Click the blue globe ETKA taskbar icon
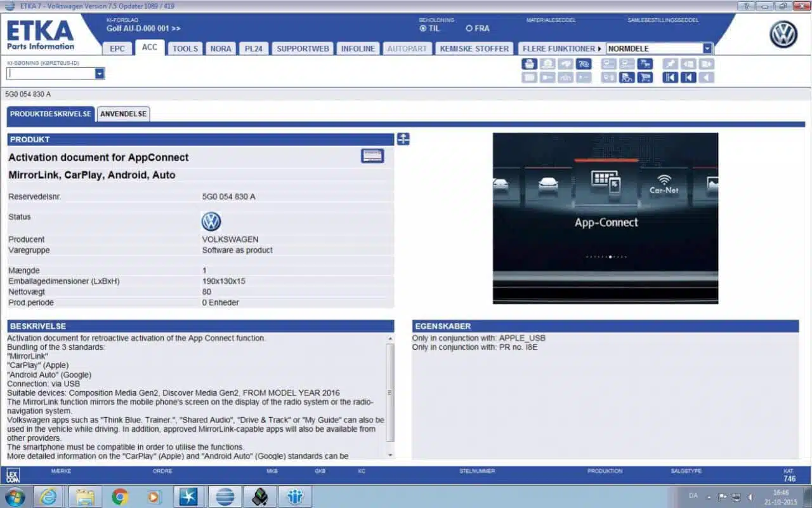 click(x=225, y=497)
